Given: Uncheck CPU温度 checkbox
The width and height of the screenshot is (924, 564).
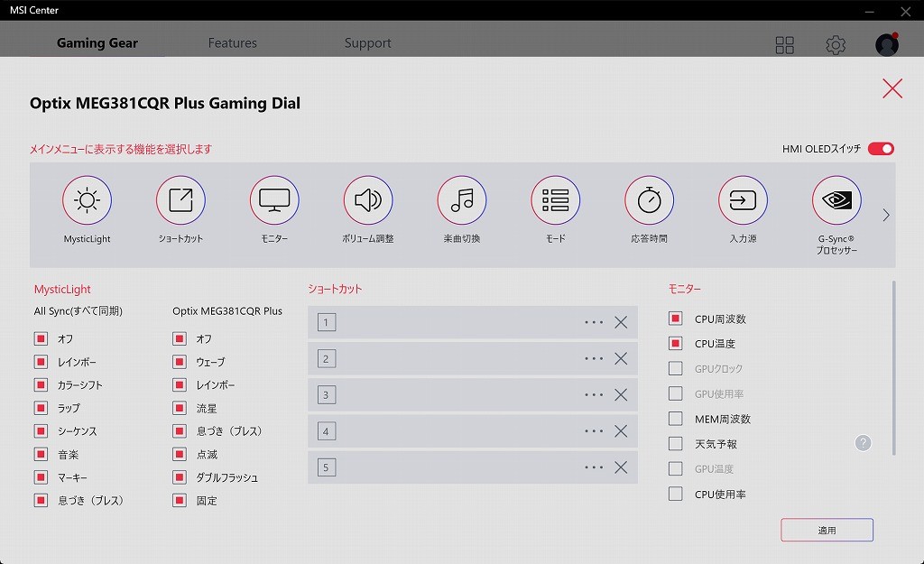Looking at the screenshot, I should point(675,344).
